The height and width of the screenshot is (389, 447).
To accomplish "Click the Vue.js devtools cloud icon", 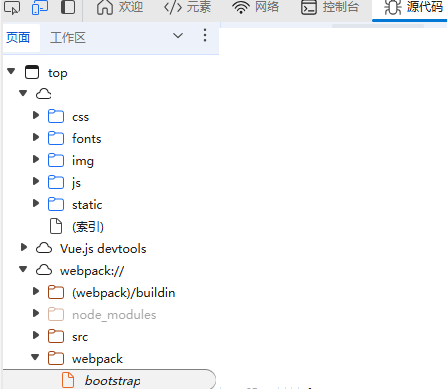I will point(44,248).
